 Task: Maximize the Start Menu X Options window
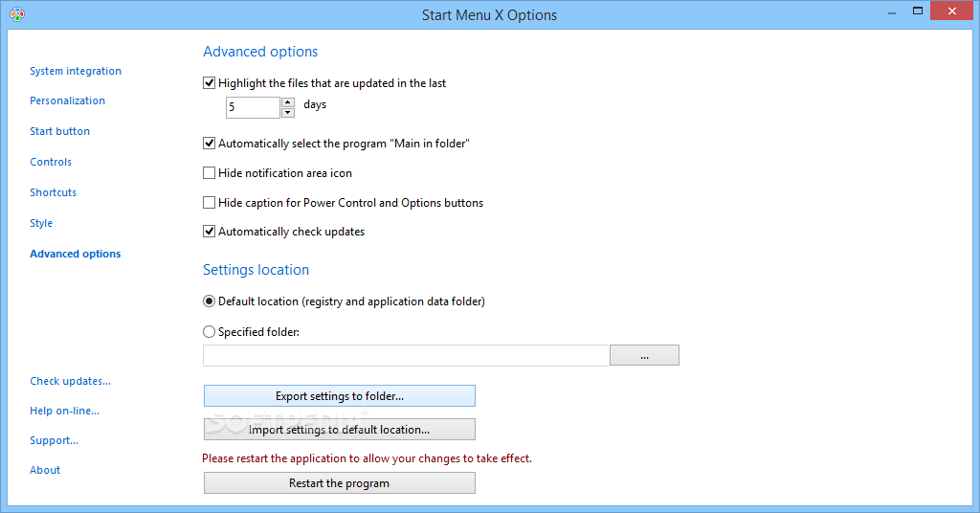click(x=918, y=11)
